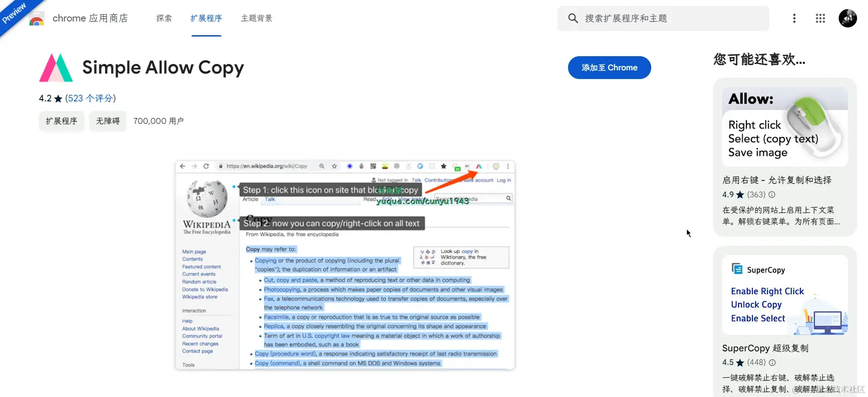Image resolution: width=868 pixels, height=397 pixels.
Task: Switch to the 探索 tab
Action: click(164, 18)
